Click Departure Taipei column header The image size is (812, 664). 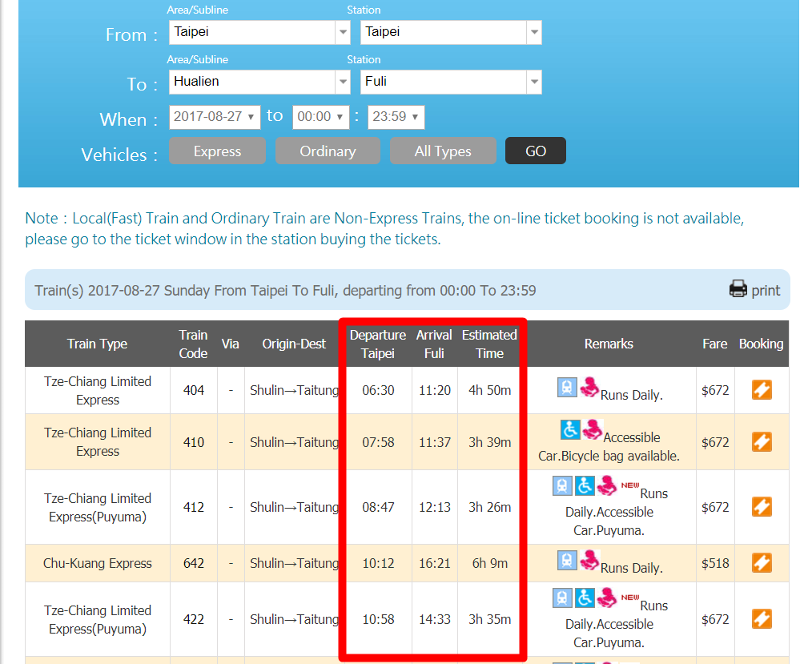(378, 344)
